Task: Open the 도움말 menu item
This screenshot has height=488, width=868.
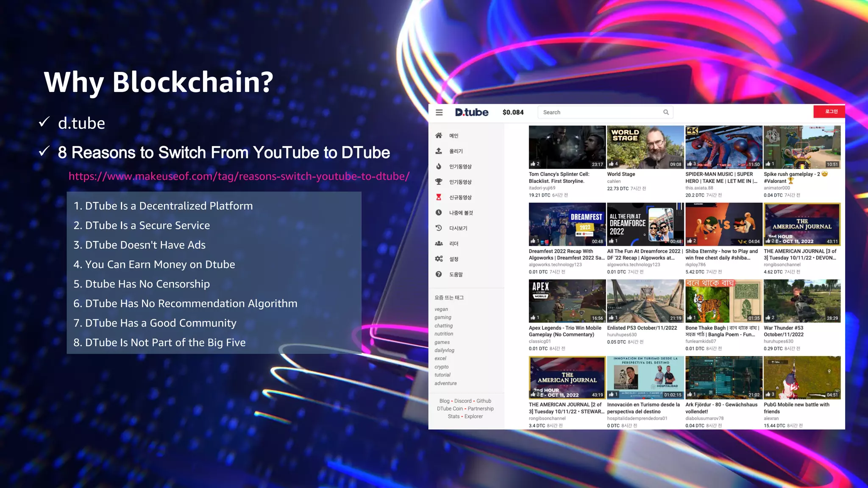Action: (456, 274)
